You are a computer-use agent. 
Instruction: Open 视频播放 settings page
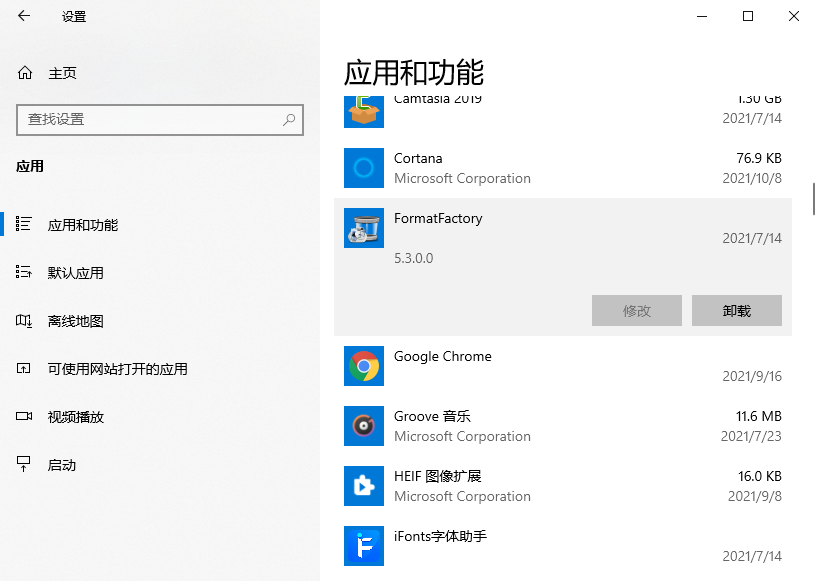pos(76,417)
